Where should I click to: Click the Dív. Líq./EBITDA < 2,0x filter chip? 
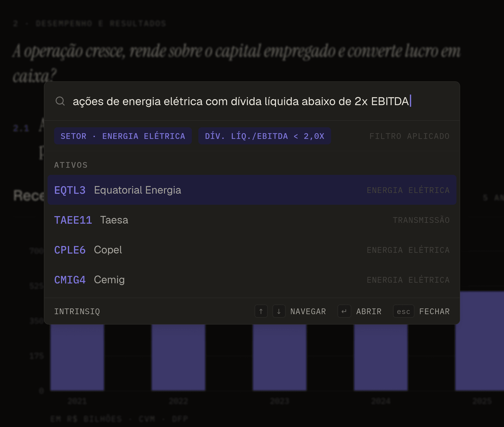pos(264,136)
